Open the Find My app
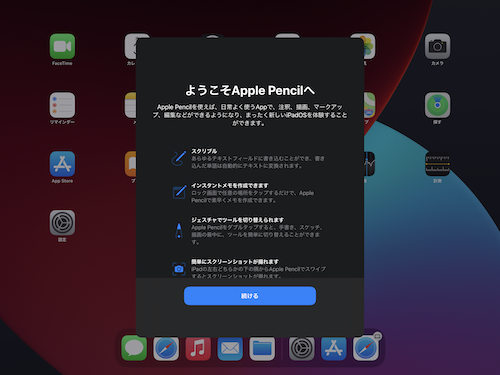Screen dimensions: 500x375 pos(437,105)
